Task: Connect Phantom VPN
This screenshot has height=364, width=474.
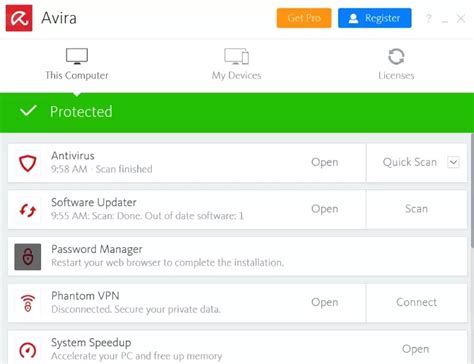Action: tap(416, 302)
